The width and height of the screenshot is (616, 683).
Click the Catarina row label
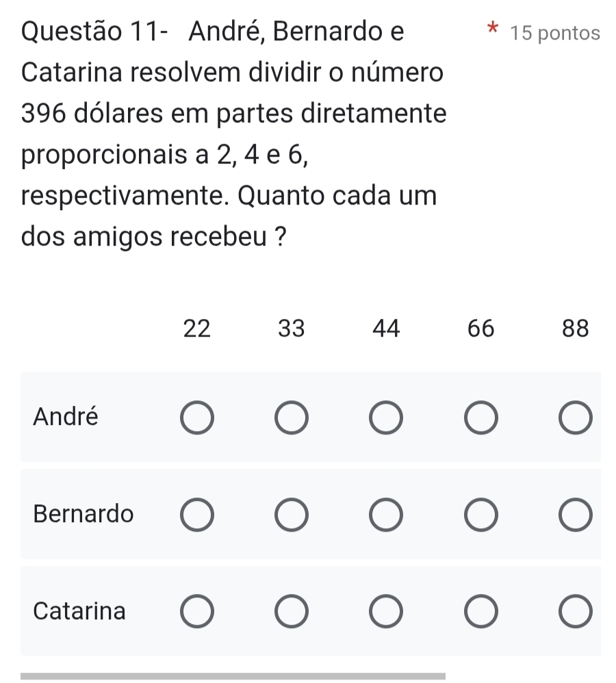[x=79, y=610]
